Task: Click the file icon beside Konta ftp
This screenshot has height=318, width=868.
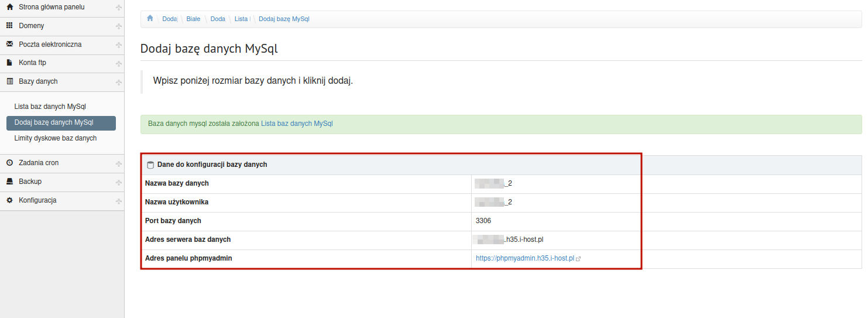Action: pyautogui.click(x=9, y=63)
